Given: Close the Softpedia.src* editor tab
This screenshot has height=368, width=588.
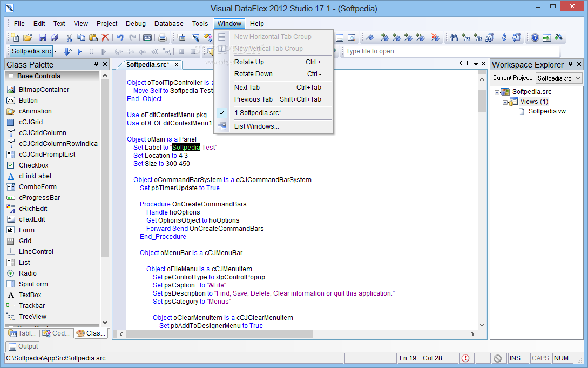Looking at the screenshot, I should pyautogui.click(x=176, y=65).
